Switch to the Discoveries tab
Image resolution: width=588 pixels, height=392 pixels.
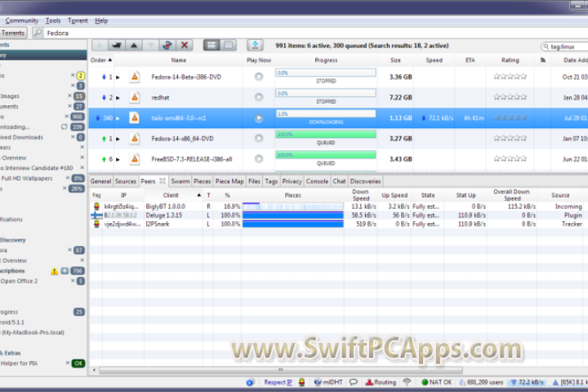click(x=365, y=181)
